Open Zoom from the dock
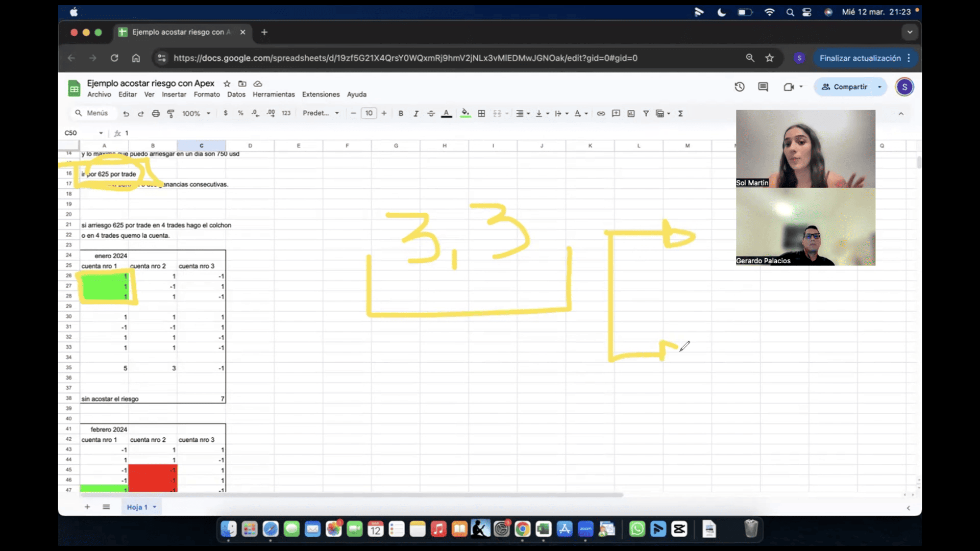 tap(585, 529)
